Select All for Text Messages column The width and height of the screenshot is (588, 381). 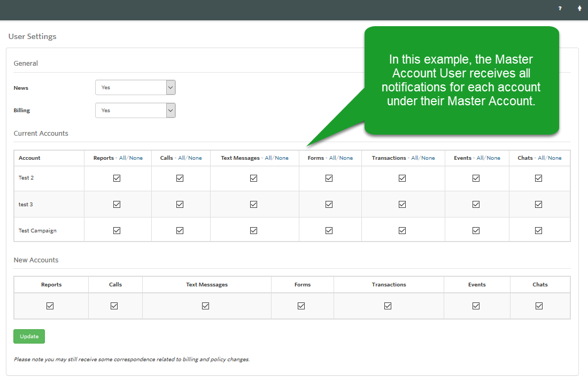click(268, 158)
